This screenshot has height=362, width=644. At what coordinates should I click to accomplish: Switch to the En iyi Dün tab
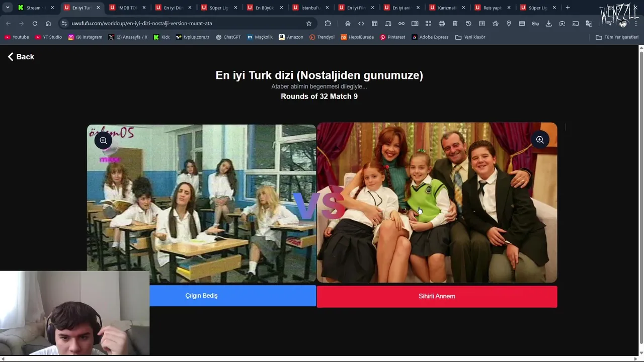174,8
